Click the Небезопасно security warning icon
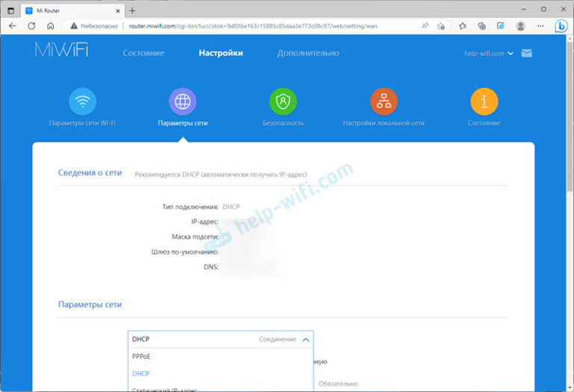Image resolution: width=574 pixels, height=392 pixels. point(74,26)
